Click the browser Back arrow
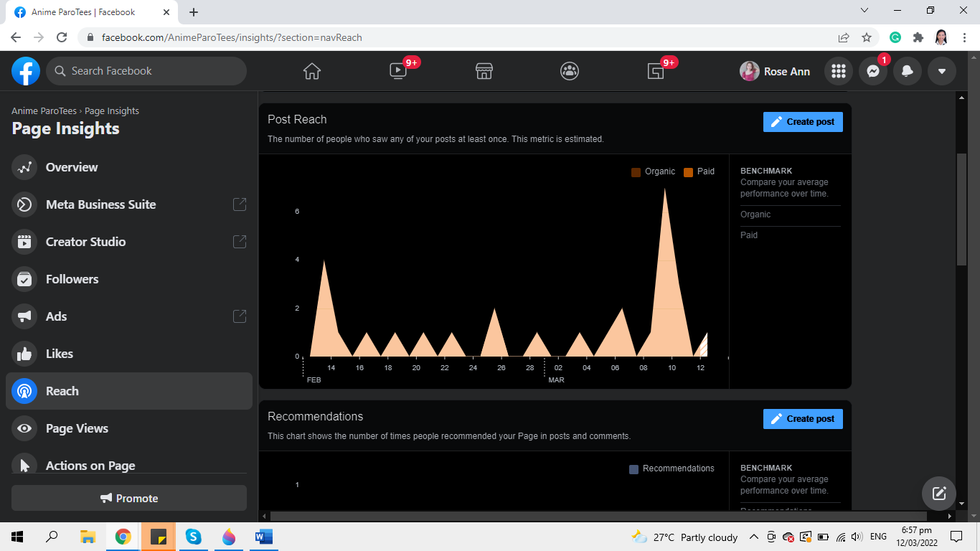Viewport: 980px width, 551px height. (x=16, y=37)
